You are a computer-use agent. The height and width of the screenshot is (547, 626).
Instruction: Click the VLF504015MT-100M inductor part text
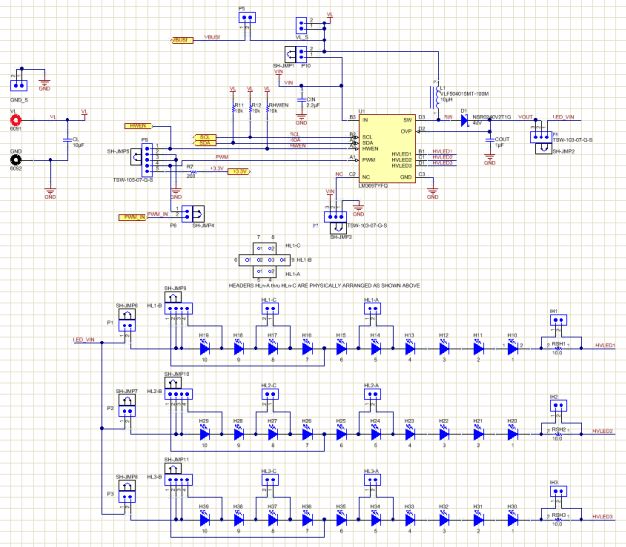point(465,94)
